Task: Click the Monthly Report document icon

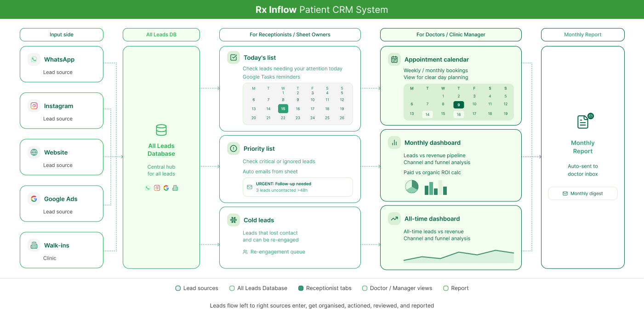Action: 583,122
